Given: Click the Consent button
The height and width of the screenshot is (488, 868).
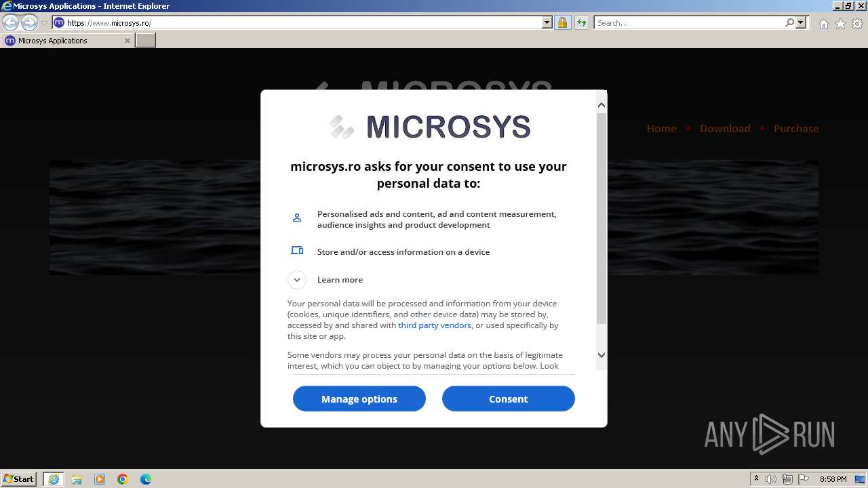Looking at the screenshot, I should tap(508, 399).
